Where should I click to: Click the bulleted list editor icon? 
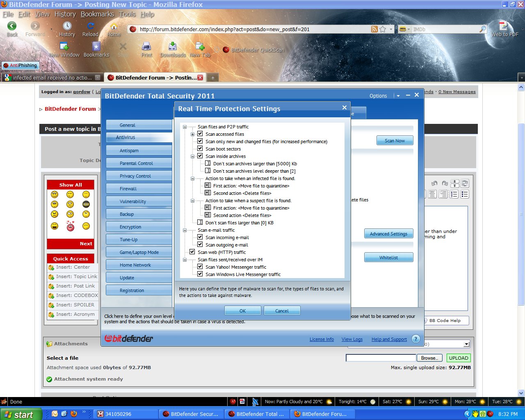(x=465, y=194)
